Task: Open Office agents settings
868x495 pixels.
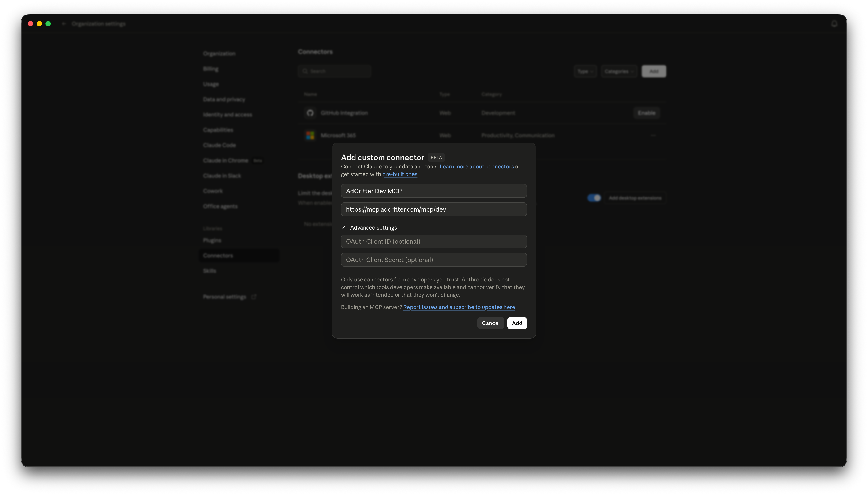Action: tap(220, 206)
